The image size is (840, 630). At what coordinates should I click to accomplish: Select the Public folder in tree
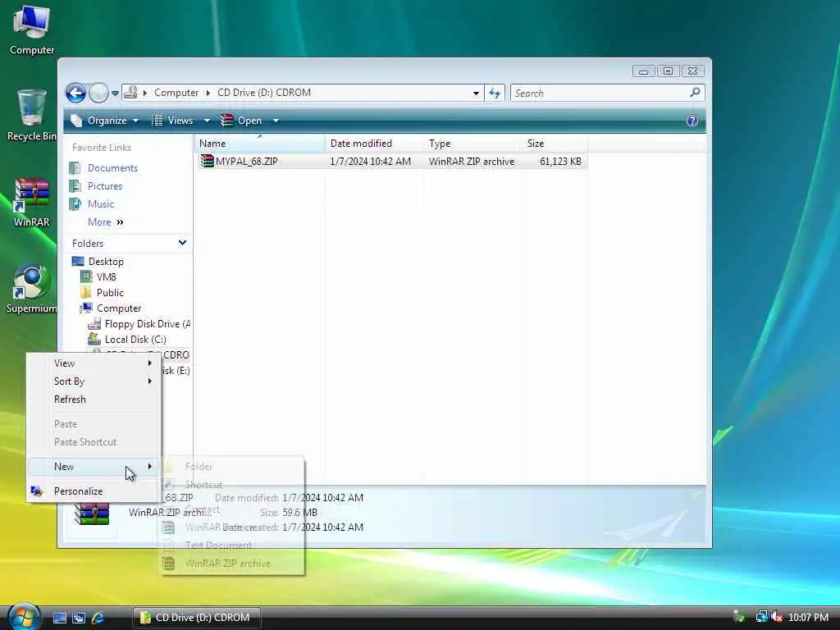[110, 293]
